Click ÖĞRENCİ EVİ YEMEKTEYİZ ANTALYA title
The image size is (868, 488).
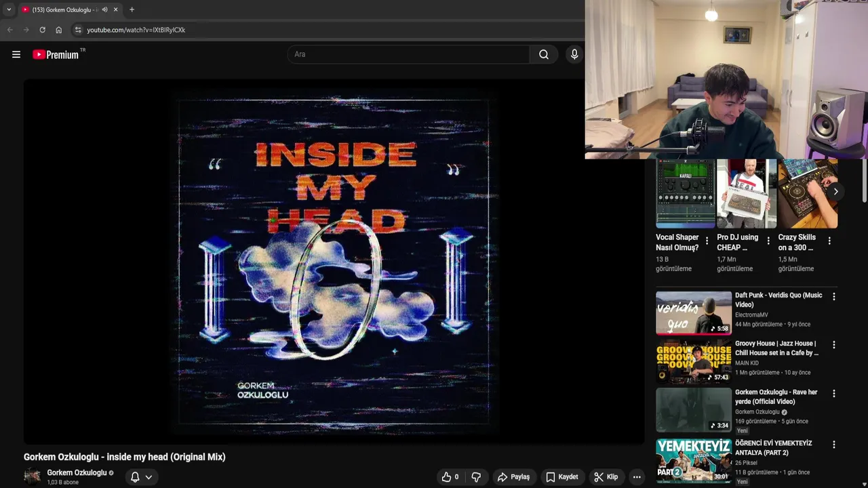pyautogui.click(x=774, y=448)
